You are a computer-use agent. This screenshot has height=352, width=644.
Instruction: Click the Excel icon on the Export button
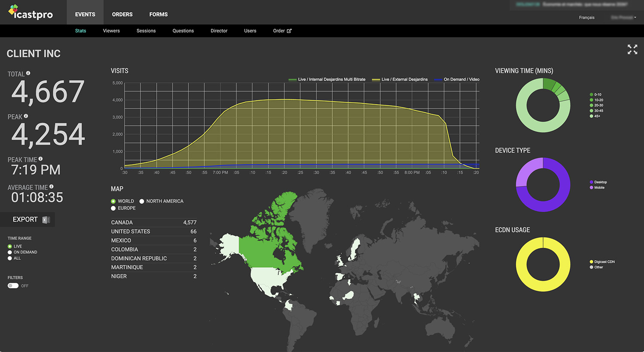point(46,220)
